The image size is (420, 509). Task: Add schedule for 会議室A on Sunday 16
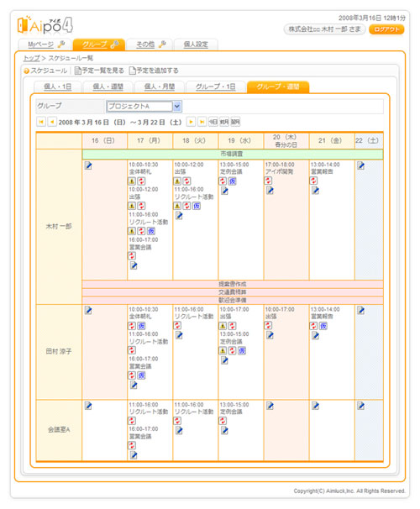pyautogui.click(x=88, y=406)
